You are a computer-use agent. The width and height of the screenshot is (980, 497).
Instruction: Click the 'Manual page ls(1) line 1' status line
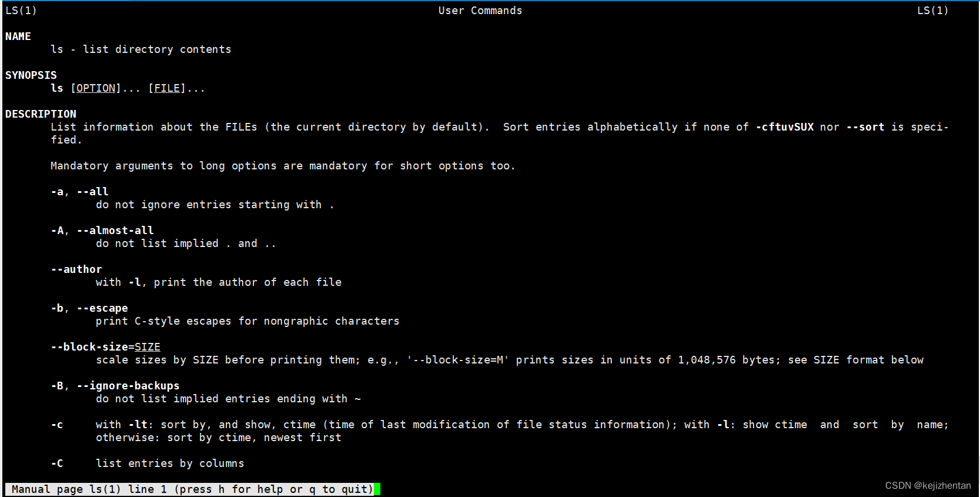point(189,489)
